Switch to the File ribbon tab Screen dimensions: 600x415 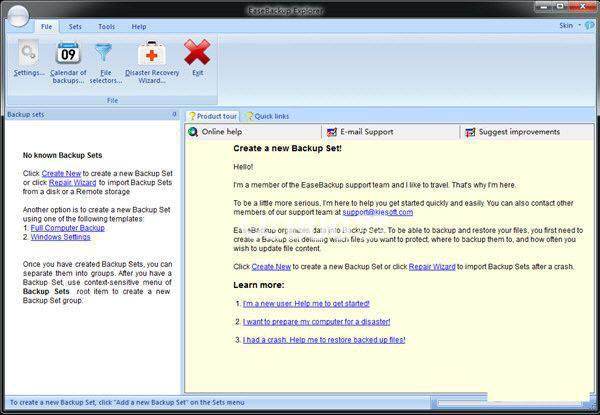[46, 27]
